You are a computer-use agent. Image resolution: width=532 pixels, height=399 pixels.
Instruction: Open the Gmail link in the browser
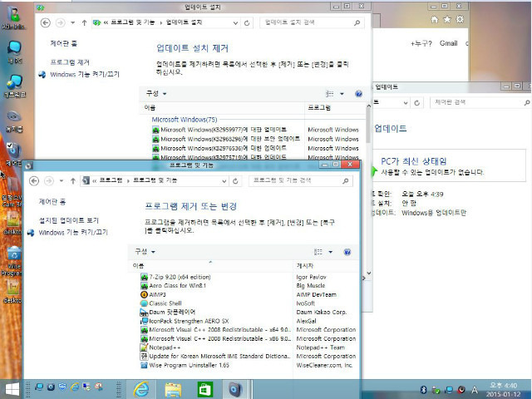(x=449, y=43)
